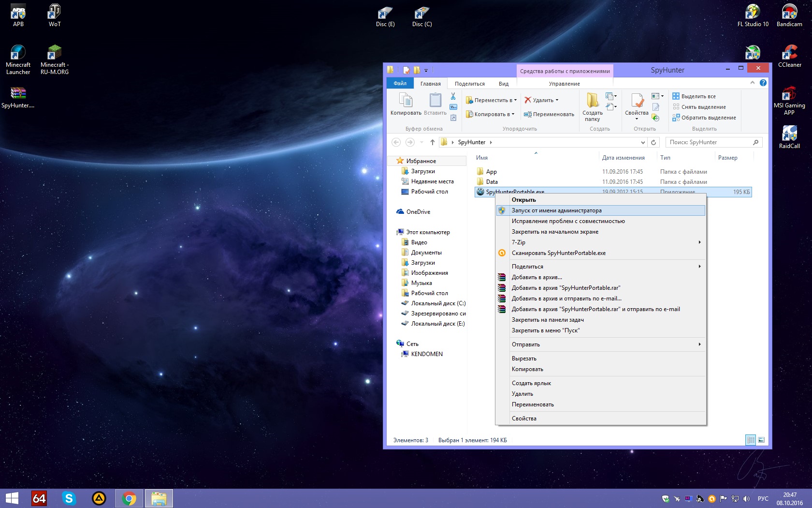Sort by Дата изменения column header

point(627,158)
